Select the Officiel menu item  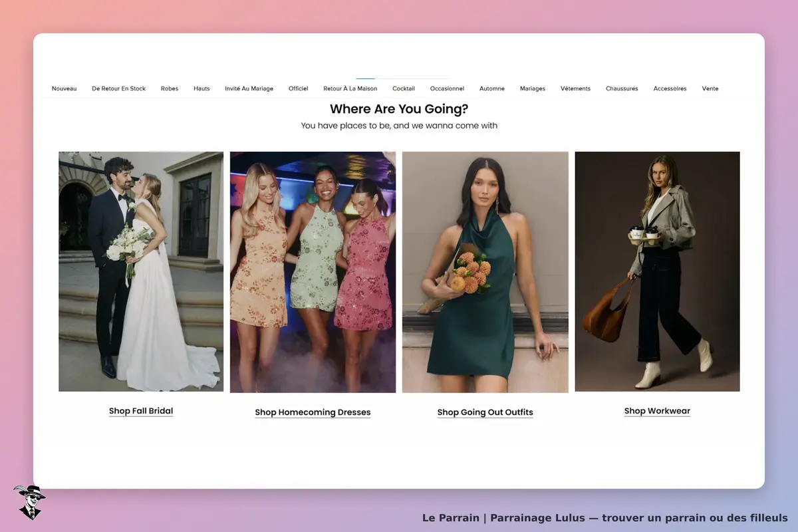[299, 88]
